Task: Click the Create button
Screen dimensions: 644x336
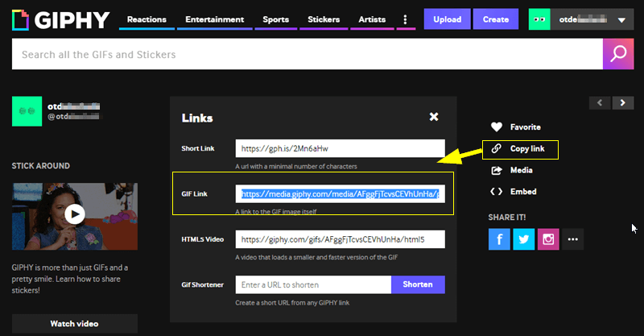Action: tap(496, 19)
